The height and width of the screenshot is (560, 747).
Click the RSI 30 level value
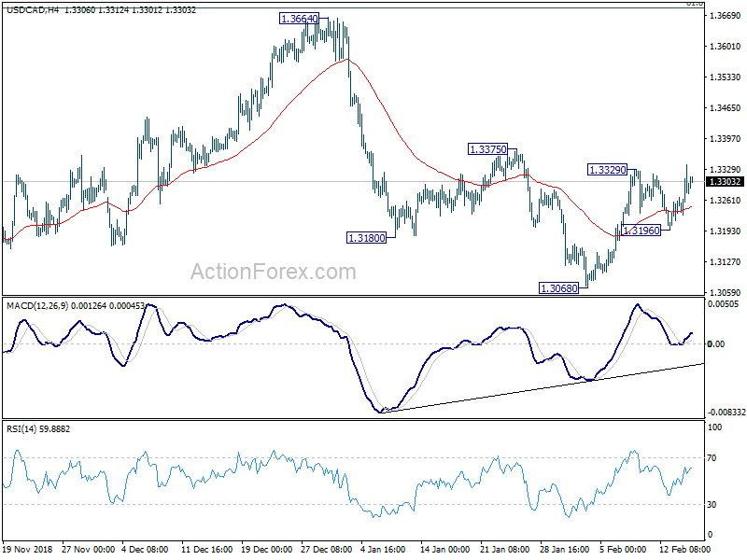pyautogui.click(x=712, y=504)
